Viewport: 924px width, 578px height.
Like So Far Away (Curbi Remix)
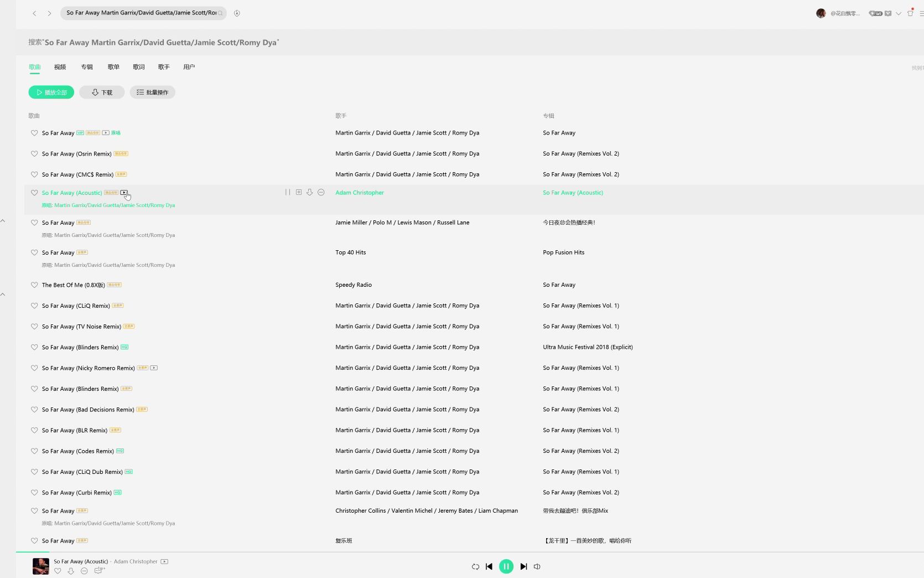34,493
